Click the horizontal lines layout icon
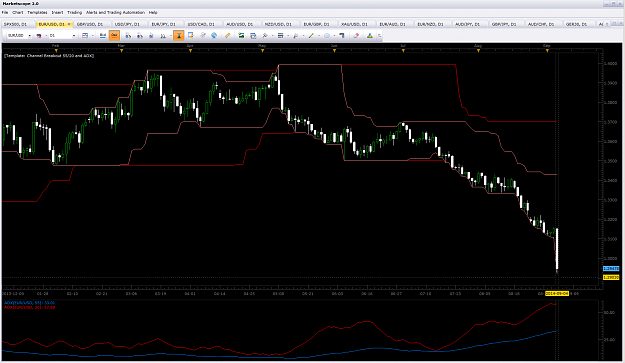This screenshot has width=625, height=363. [x=280, y=35]
